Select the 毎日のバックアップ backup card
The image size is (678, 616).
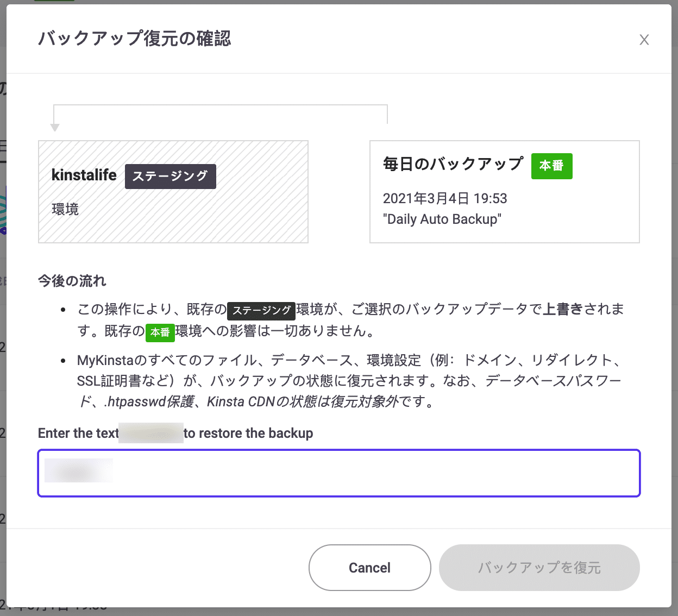point(504,191)
